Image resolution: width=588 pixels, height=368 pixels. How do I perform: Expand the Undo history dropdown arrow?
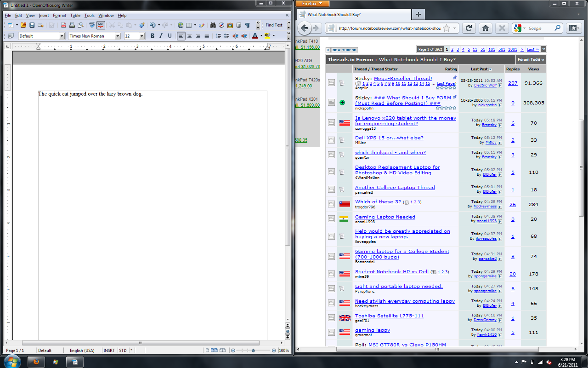tap(159, 25)
